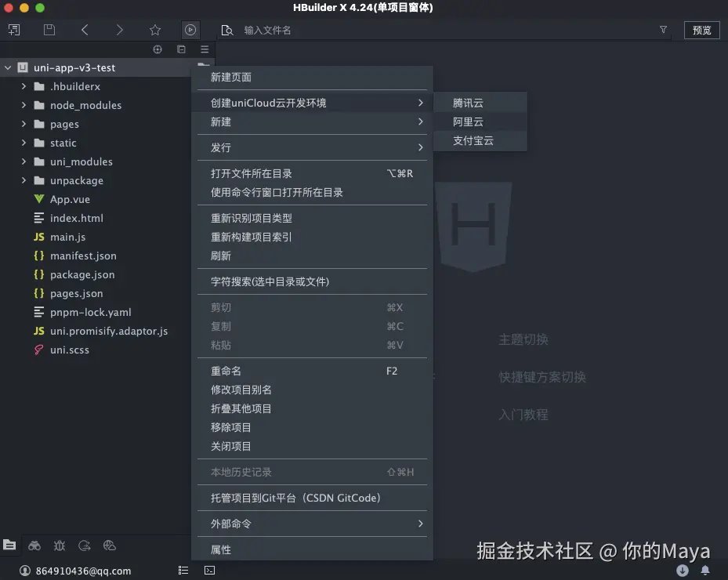Click the uniCloud icon at bottom

pos(110,546)
